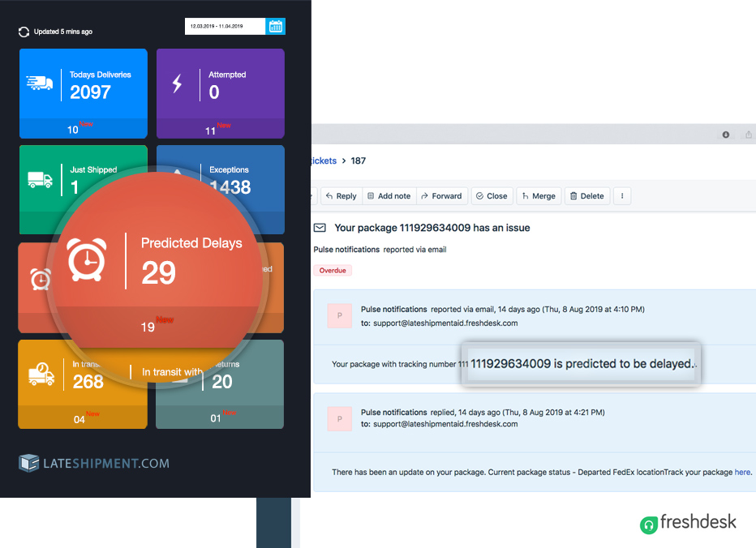Viewport: 756px width, 548px height.
Task: Click the '10 New' count under Todays Deliveries
Action: (79, 128)
